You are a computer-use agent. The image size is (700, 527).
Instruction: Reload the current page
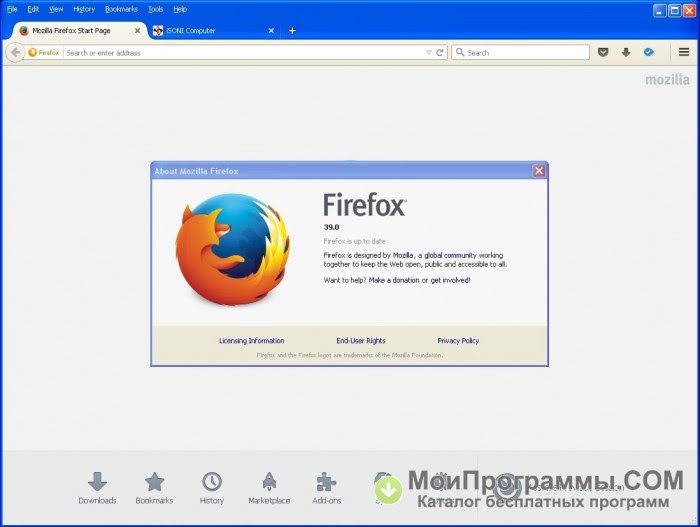pyautogui.click(x=440, y=52)
